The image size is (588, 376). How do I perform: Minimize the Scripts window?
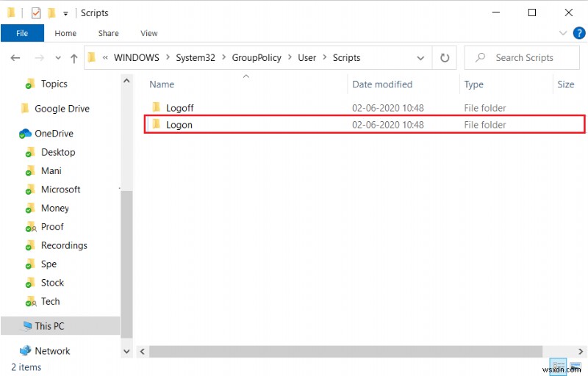point(495,12)
